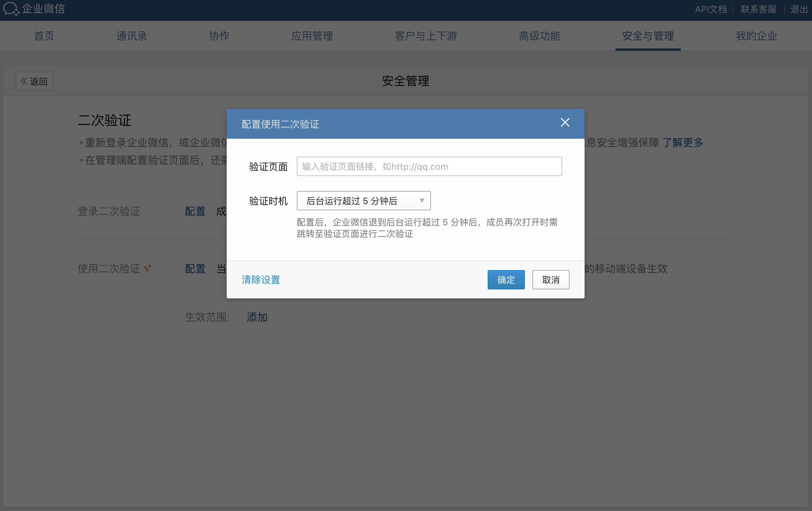
Task: Switch to the 通讯录 tab
Action: coord(131,36)
